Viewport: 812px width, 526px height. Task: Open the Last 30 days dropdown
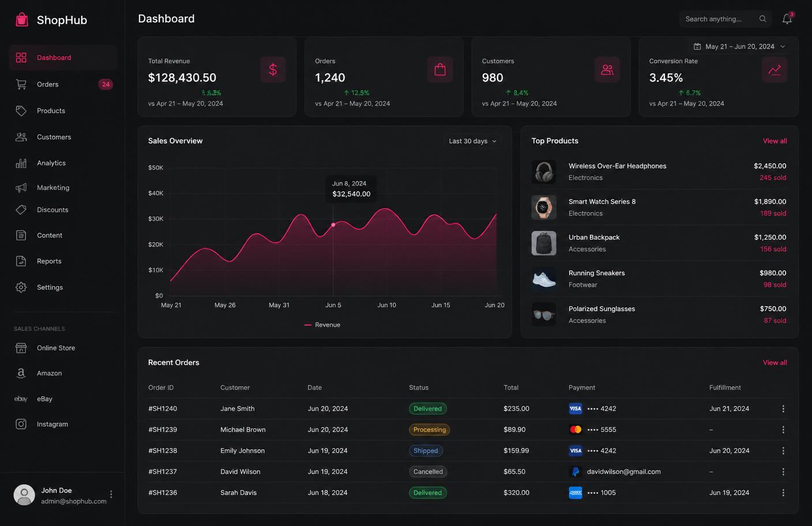click(x=472, y=141)
